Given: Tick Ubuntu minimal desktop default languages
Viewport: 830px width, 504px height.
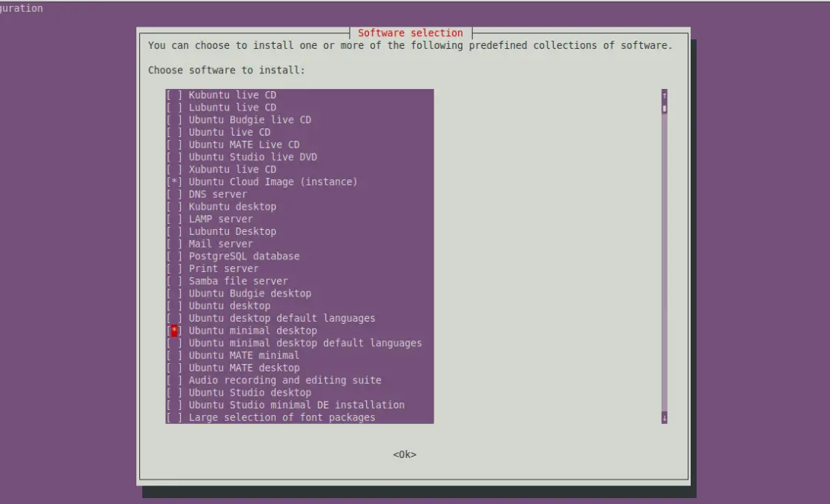Looking at the screenshot, I should [174, 343].
